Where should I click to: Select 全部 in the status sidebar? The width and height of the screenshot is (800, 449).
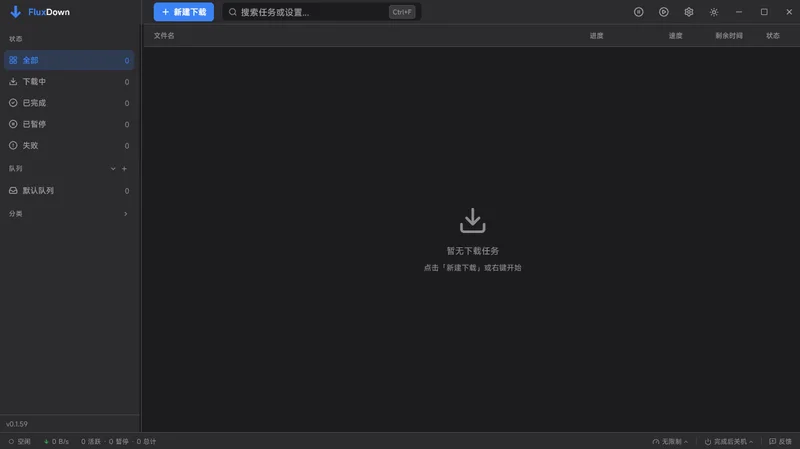point(69,60)
